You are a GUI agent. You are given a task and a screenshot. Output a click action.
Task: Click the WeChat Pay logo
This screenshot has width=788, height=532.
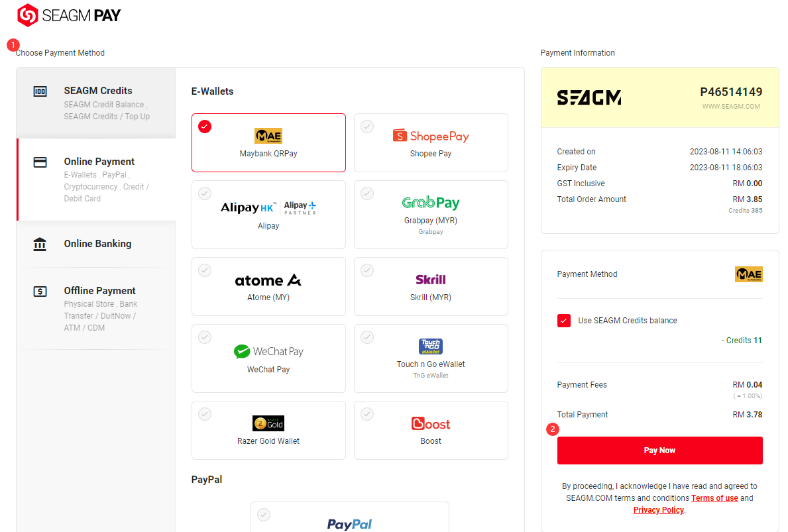(x=268, y=351)
